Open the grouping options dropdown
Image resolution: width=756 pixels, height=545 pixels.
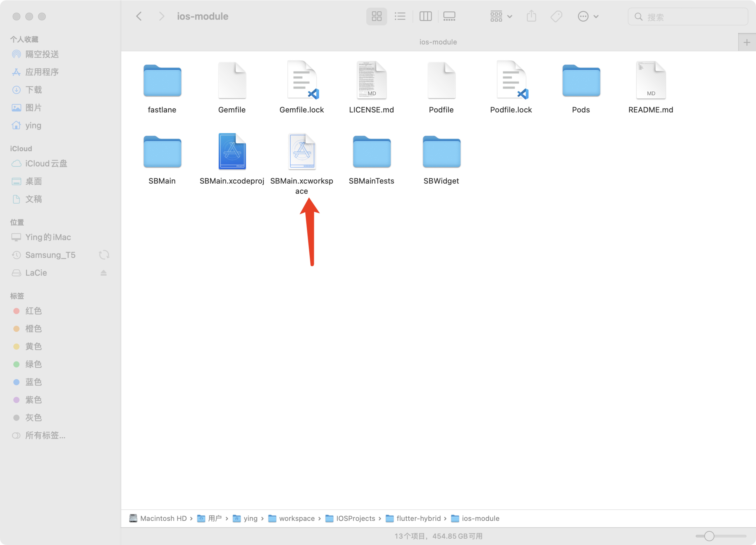click(x=501, y=16)
